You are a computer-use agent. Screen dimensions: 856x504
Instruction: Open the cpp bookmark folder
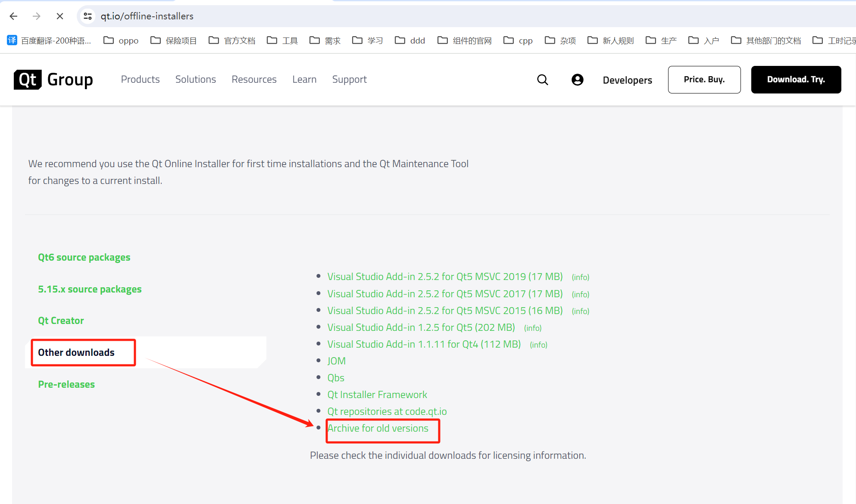518,40
